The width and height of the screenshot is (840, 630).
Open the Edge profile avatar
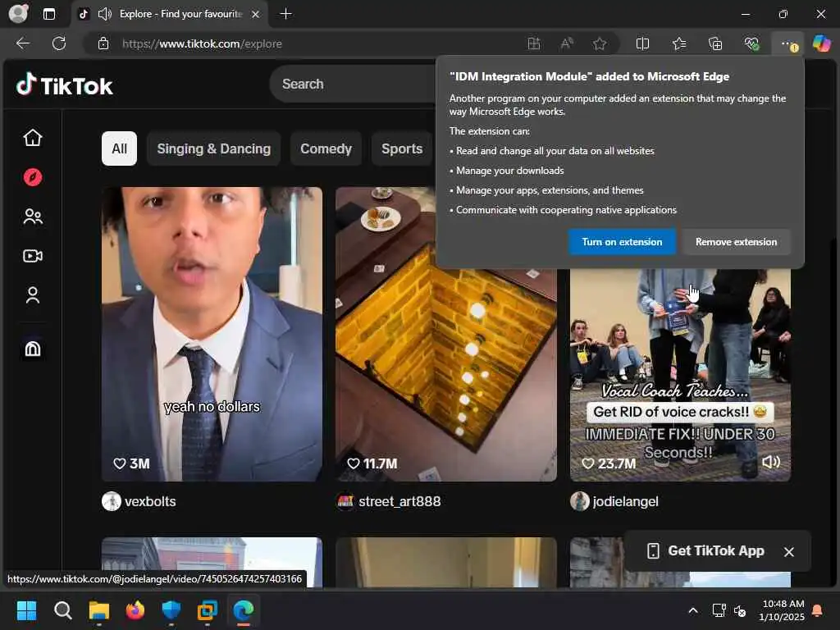click(19, 13)
